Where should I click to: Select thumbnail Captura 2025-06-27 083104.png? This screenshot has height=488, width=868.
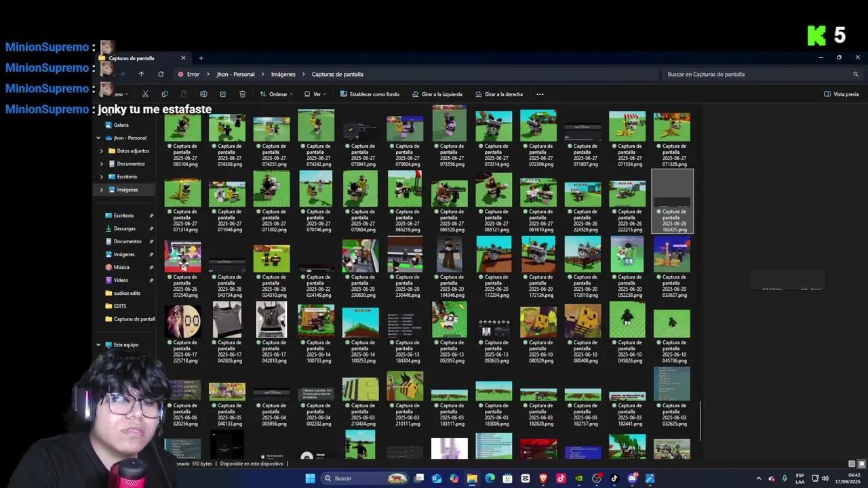pos(183,139)
